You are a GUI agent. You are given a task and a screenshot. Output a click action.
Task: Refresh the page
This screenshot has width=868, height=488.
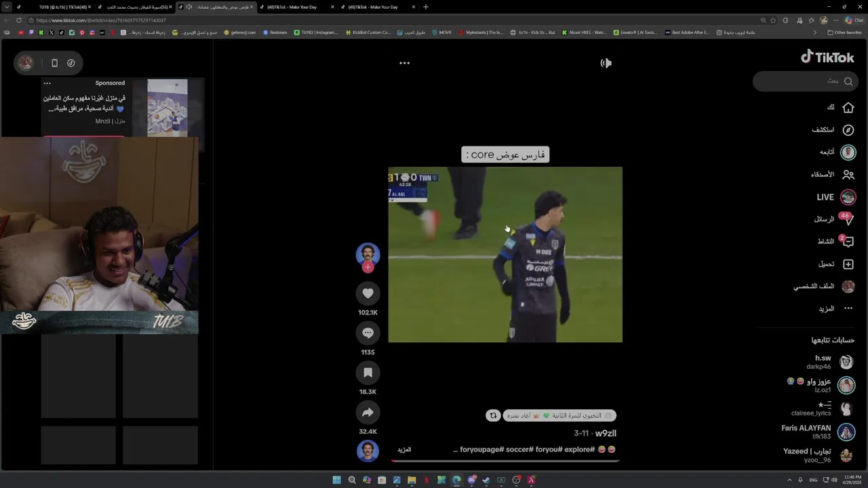[18, 20]
